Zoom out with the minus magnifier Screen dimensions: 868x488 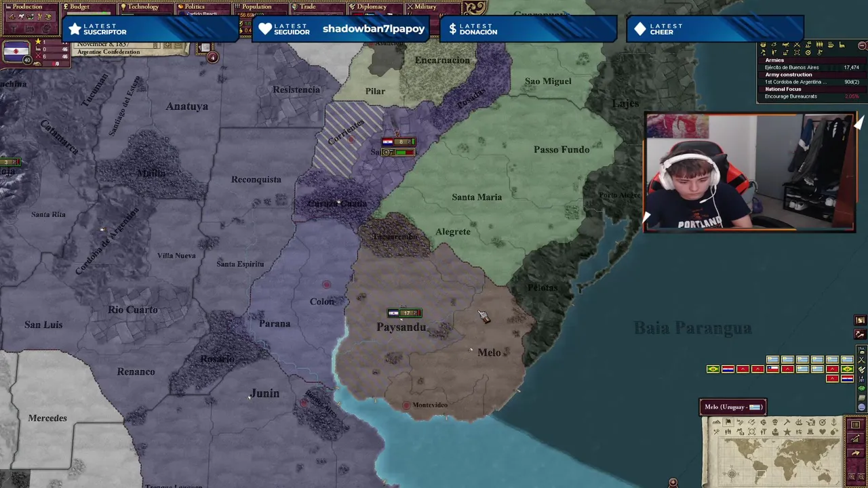click(861, 476)
